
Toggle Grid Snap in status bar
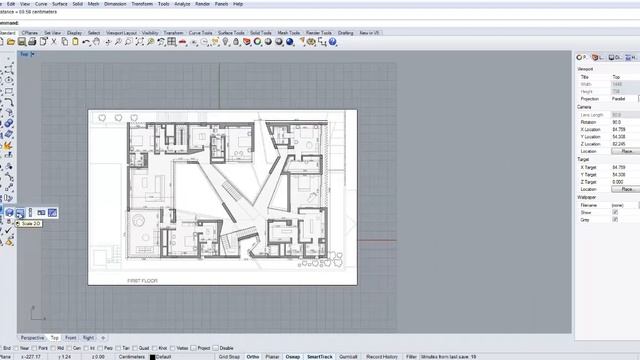point(229,357)
